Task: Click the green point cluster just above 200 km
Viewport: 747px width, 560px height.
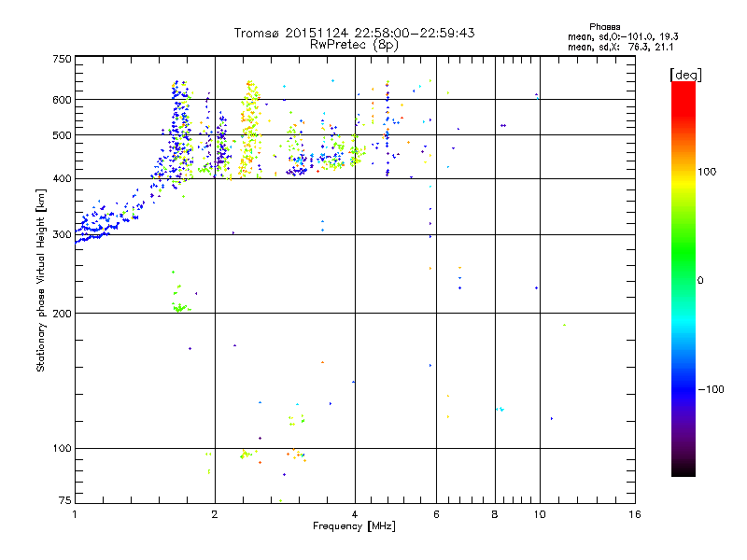Action: [x=179, y=307]
